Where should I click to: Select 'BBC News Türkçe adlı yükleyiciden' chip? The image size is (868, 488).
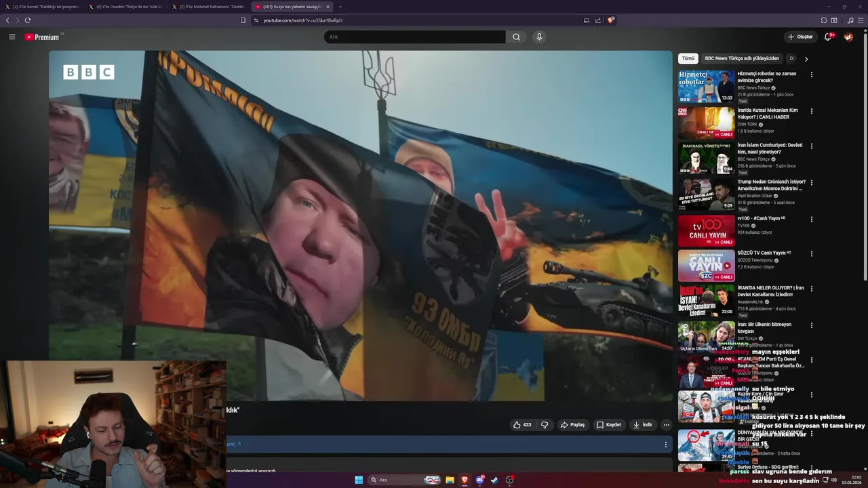742,58
